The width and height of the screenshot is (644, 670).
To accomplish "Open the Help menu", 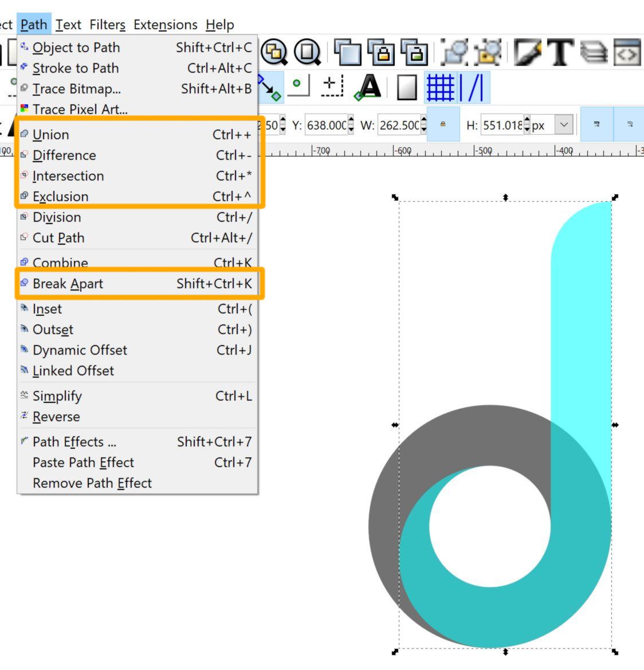I will tap(219, 24).
